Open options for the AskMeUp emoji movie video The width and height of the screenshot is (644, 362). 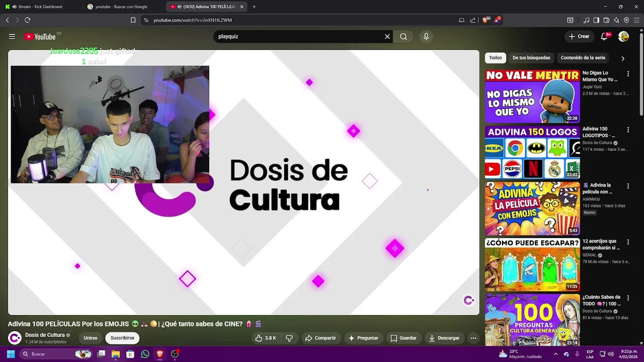point(628,186)
